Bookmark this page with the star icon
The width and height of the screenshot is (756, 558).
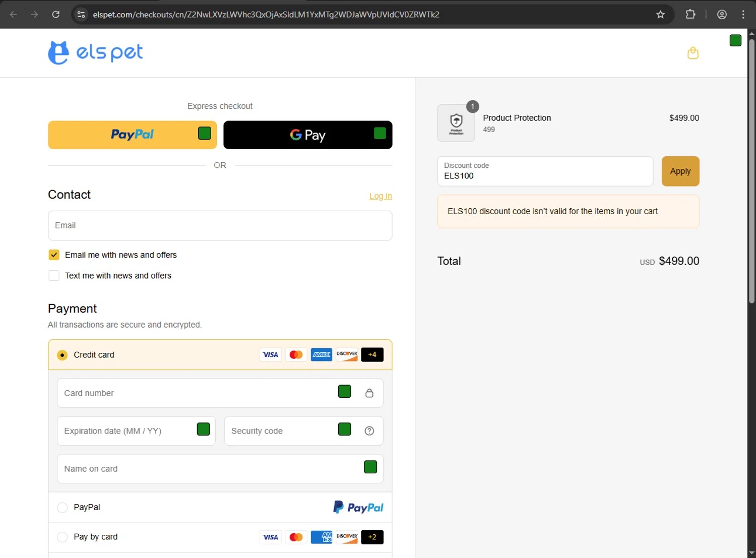660,14
